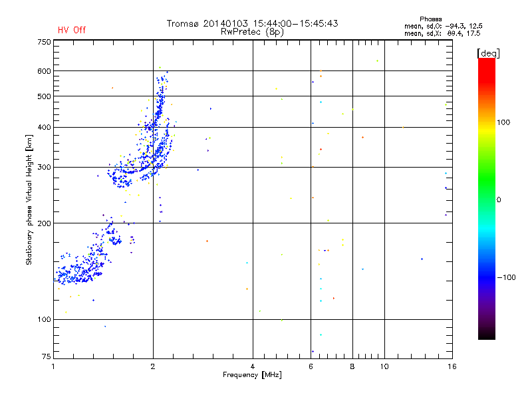
Task: Click the y-axis tick label '500'
Action: tap(44, 96)
